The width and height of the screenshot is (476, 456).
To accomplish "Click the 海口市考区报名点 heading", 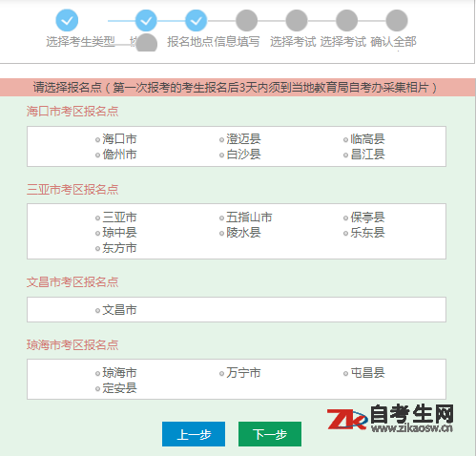I will tap(72, 112).
